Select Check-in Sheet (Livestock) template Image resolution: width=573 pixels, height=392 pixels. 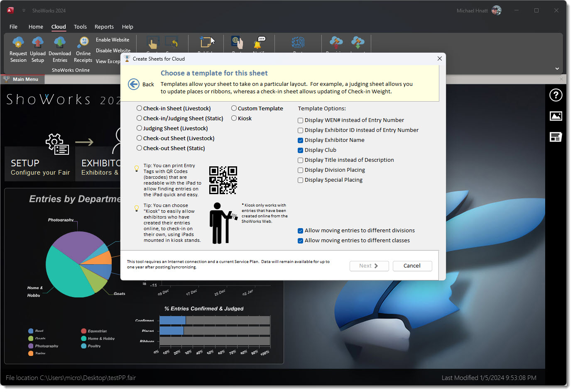point(140,108)
